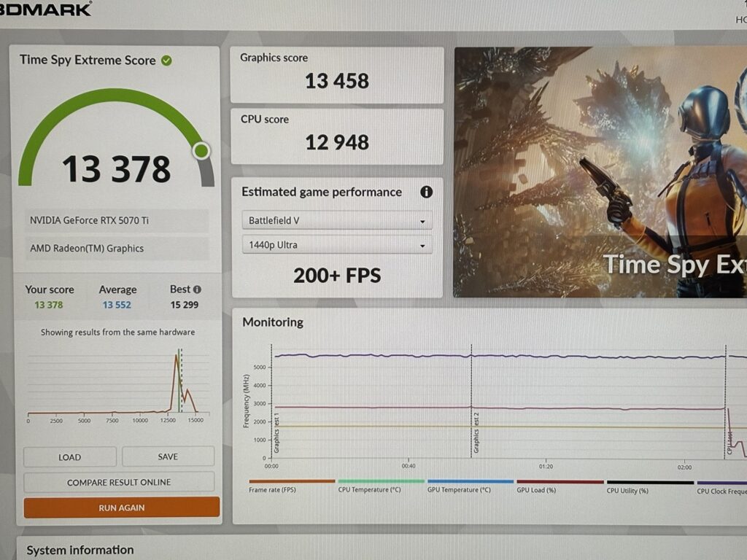Click the orange RUN AGAIN button
Viewport: 747px width, 560px height.
[122, 507]
